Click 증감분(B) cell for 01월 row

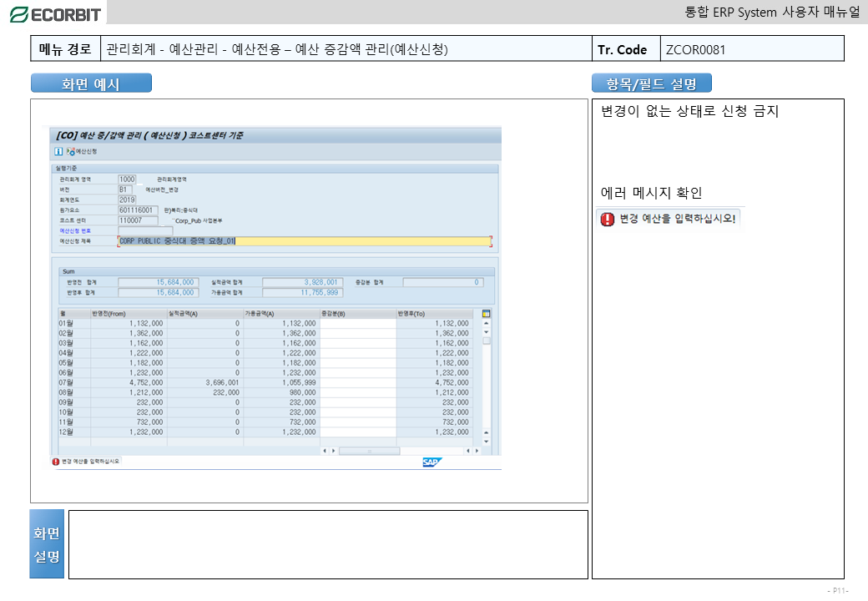coord(357,323)
